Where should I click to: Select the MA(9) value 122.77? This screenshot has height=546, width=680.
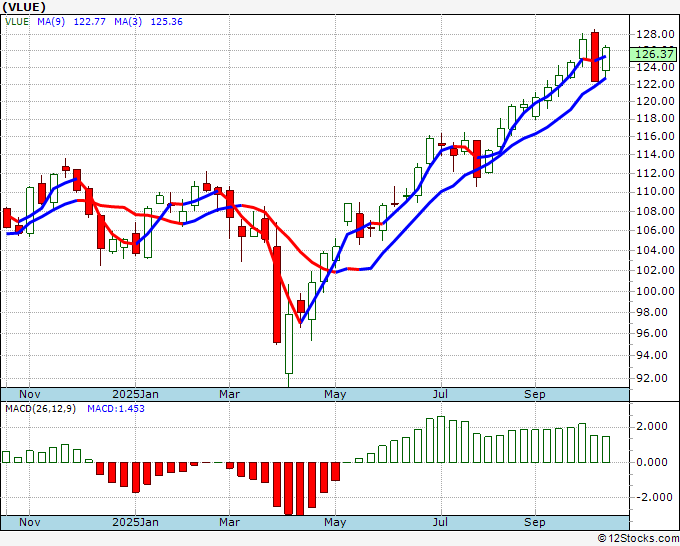pyautogui.click(x=89, y=22)
